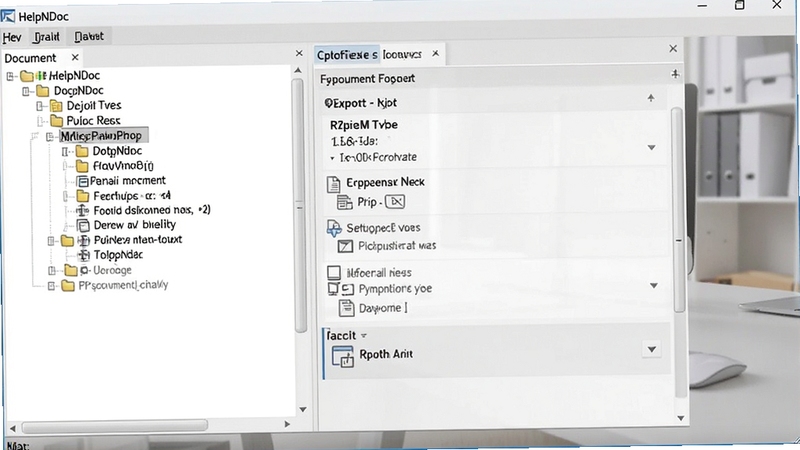Click the Puioc Ress folder icon
800x450 pixels.
pos(56,121)
